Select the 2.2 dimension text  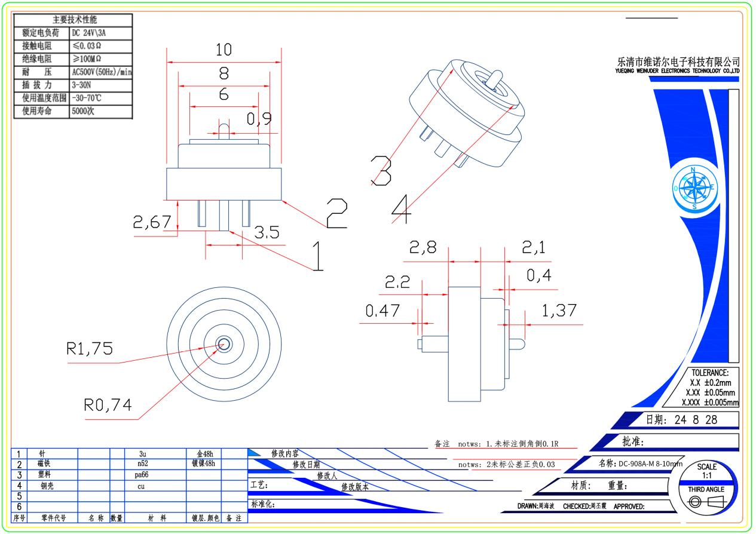pos(397,283)
